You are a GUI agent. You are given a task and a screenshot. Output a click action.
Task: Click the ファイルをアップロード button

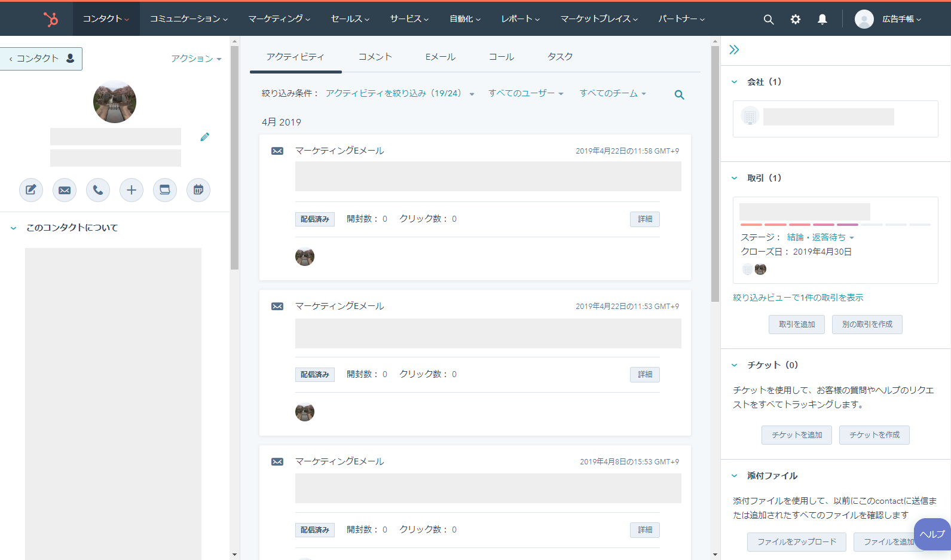(x=797, y=542)
